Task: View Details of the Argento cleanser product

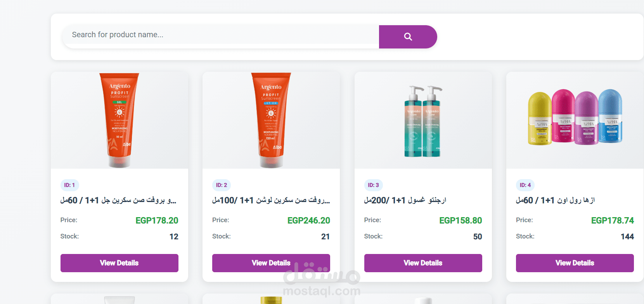Action: click(x=423, y=263)
